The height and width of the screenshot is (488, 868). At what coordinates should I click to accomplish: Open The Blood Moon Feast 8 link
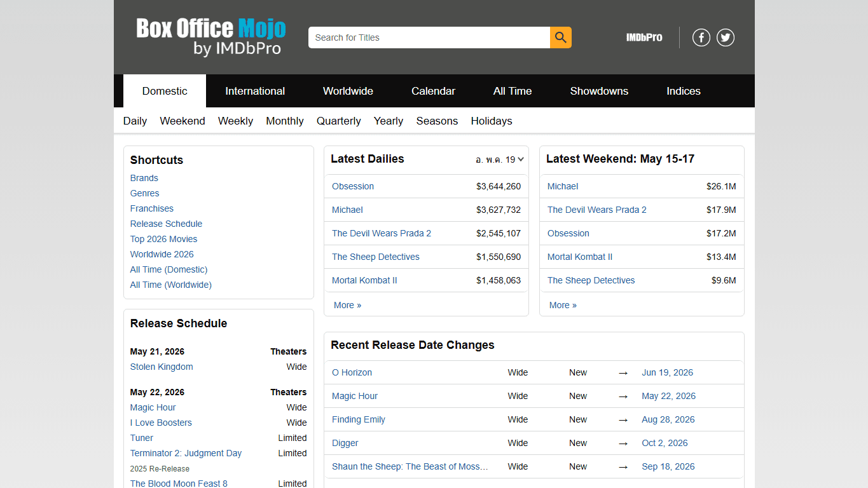coord(179,484)
